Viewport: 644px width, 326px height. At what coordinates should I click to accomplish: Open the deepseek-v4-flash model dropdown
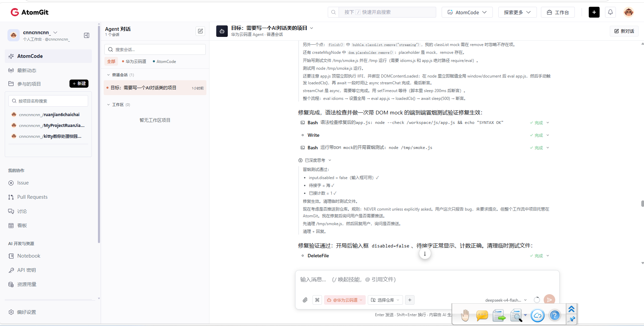506,300
